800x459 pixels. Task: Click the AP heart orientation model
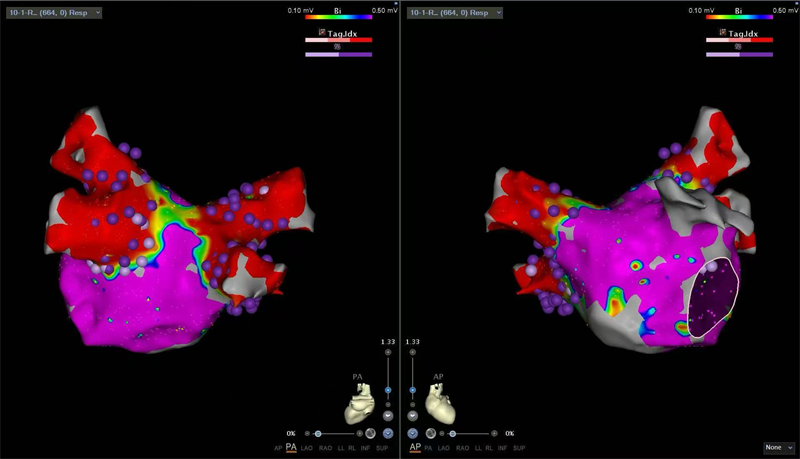(439, 404)
